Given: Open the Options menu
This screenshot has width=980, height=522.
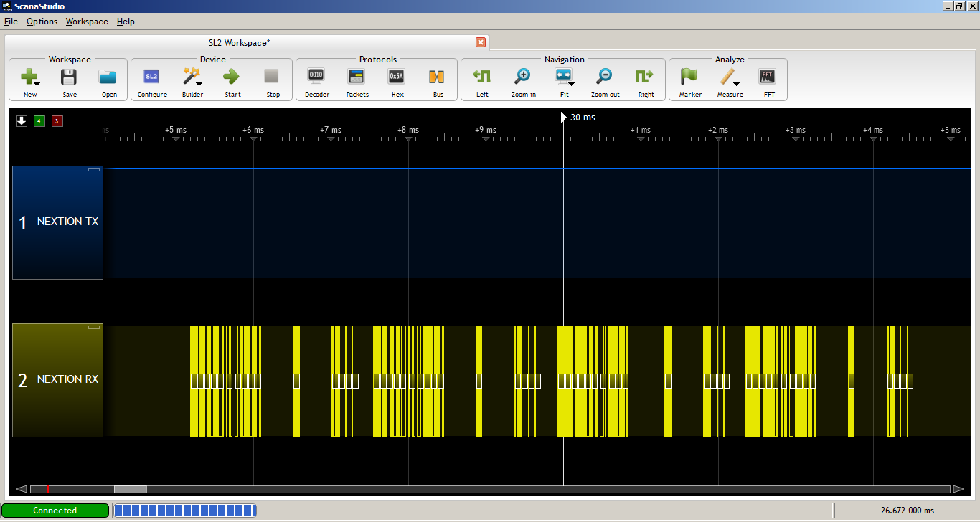Looking at the screenshot, I should [42, 22].
